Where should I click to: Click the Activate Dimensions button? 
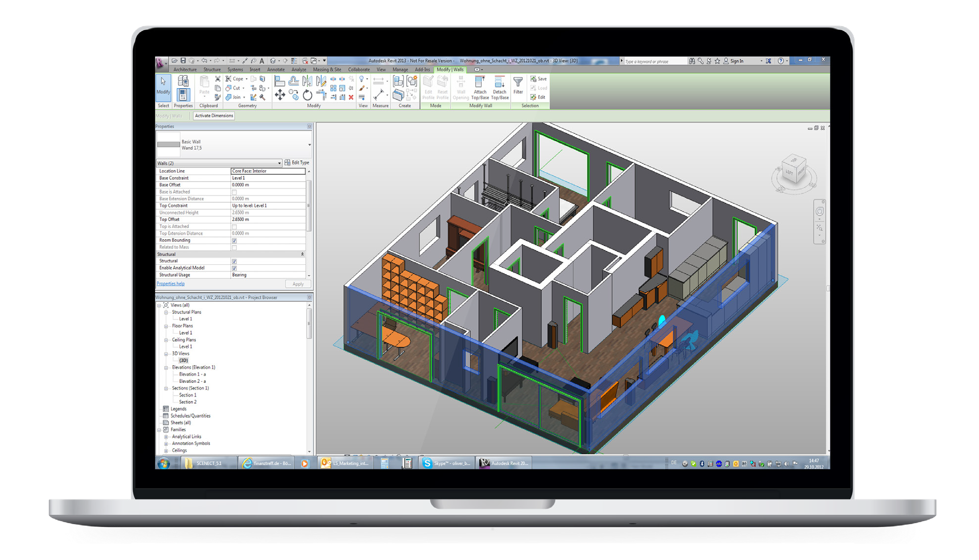(x=214, y=116)
